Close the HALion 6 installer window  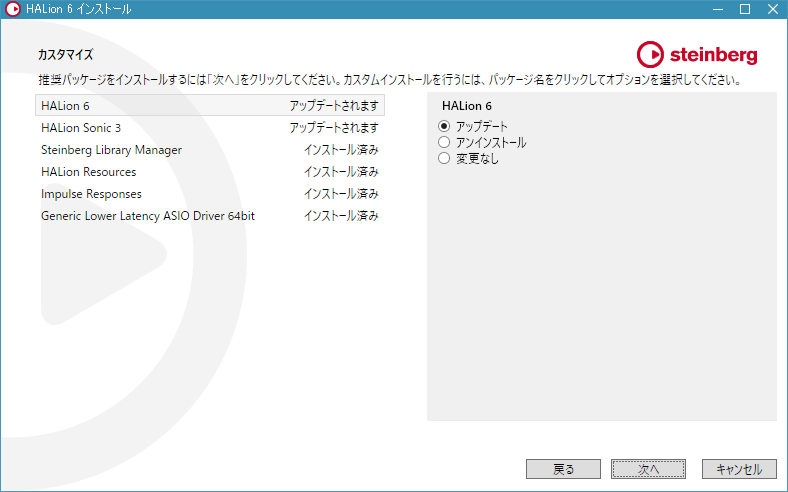tap(773, 9)
